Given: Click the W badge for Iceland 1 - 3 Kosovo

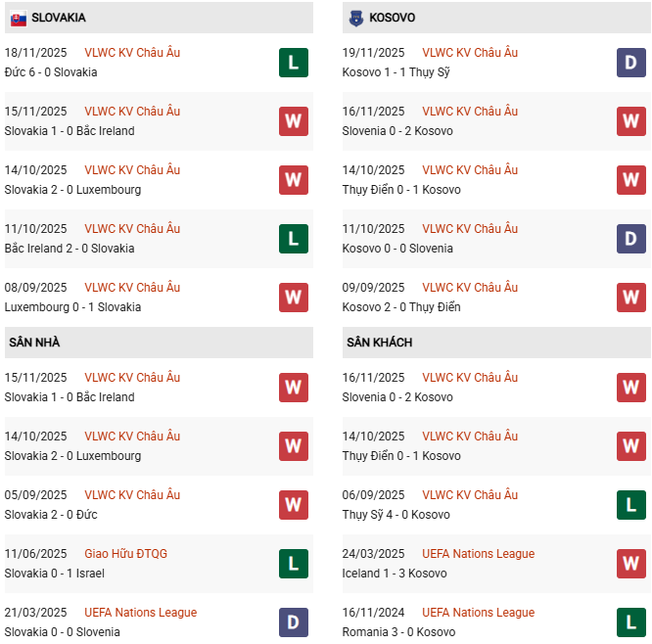Looking at the screenshot, I should (x=630, y=564).
